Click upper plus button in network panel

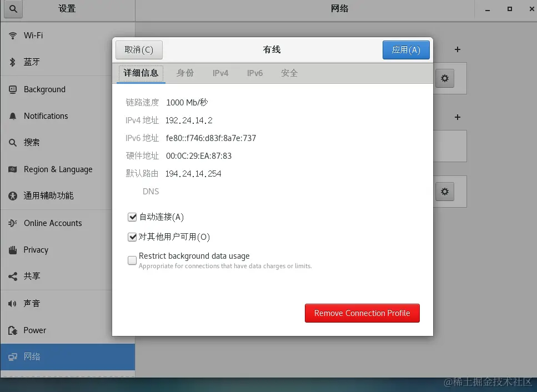[x=457, y=49]
